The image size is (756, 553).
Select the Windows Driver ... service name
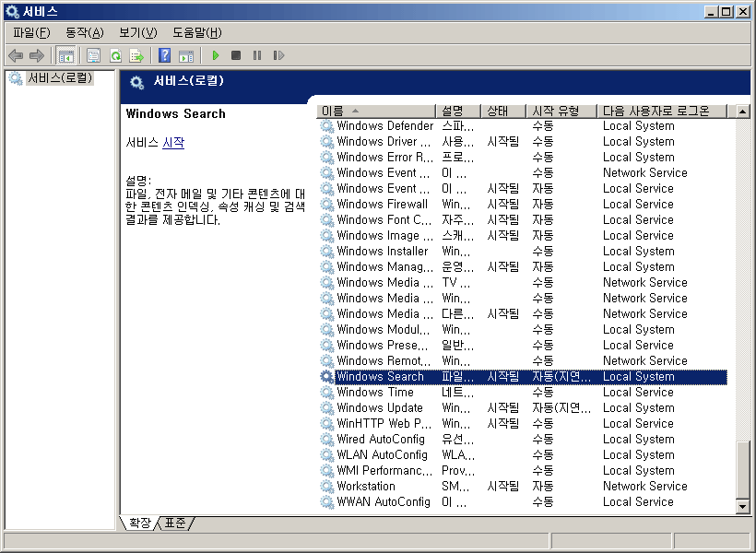384,142
